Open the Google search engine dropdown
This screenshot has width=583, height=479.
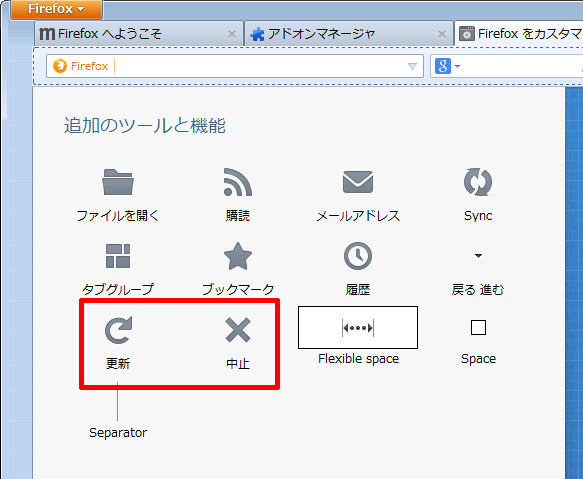(x=447, y=66)
